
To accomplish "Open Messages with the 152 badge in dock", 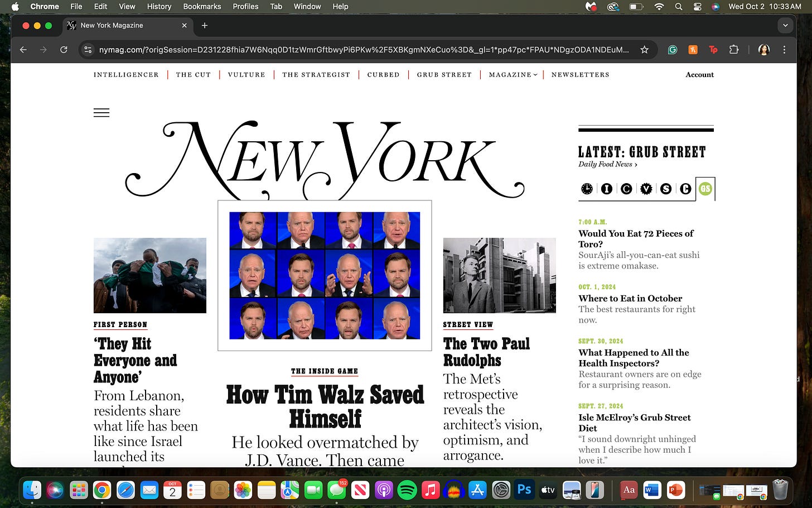I will click(337, 490).
